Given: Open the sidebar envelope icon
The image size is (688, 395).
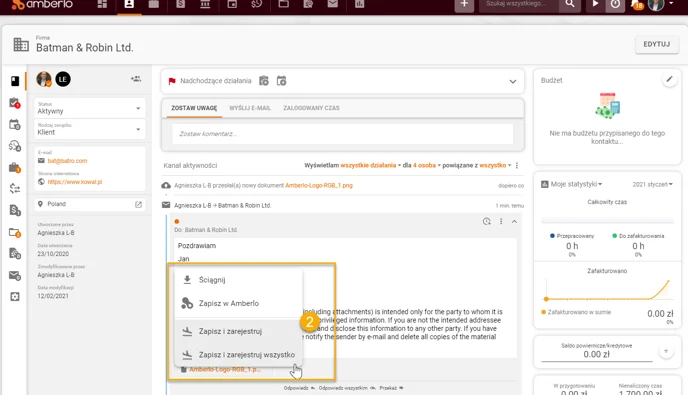Looking at the screenshot, I should coord(15,276).
